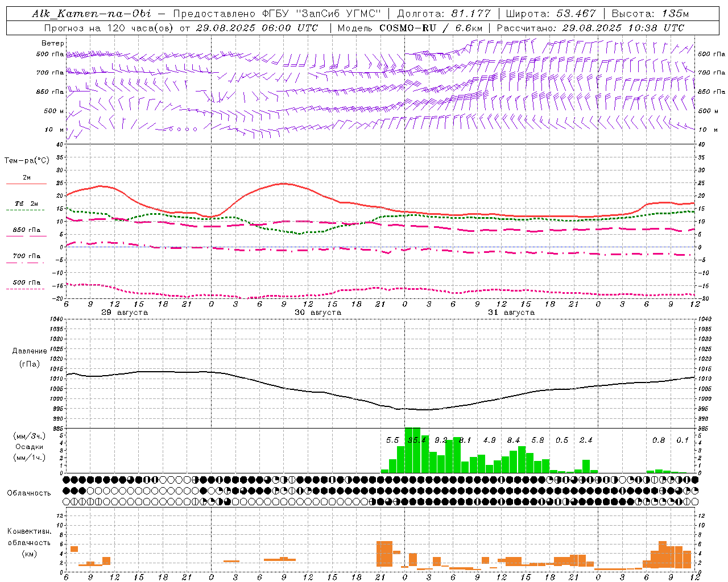Click the Ветер panel label
This screenshot has height=582, width=728.
pos(53,43)
